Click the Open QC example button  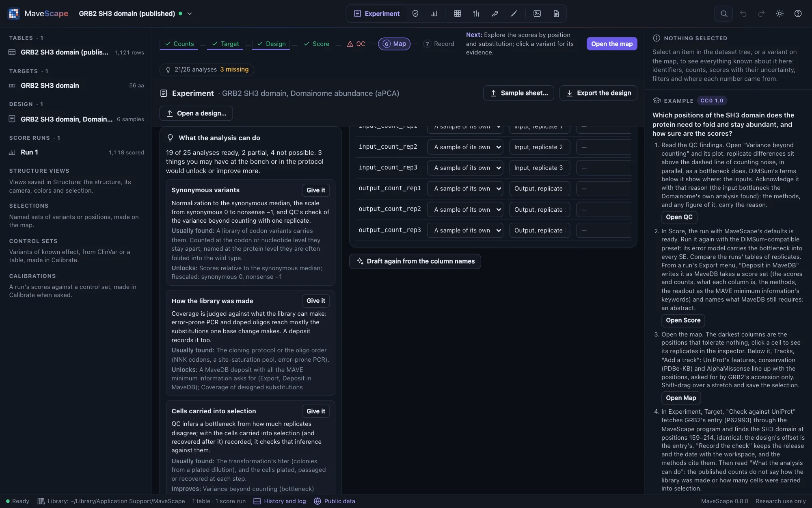[x=679, y=217]
